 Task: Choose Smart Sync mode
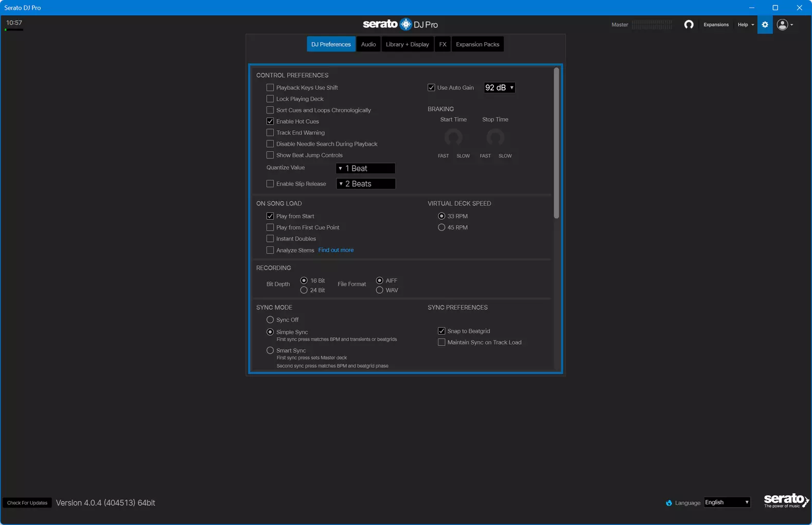[270, 351]
